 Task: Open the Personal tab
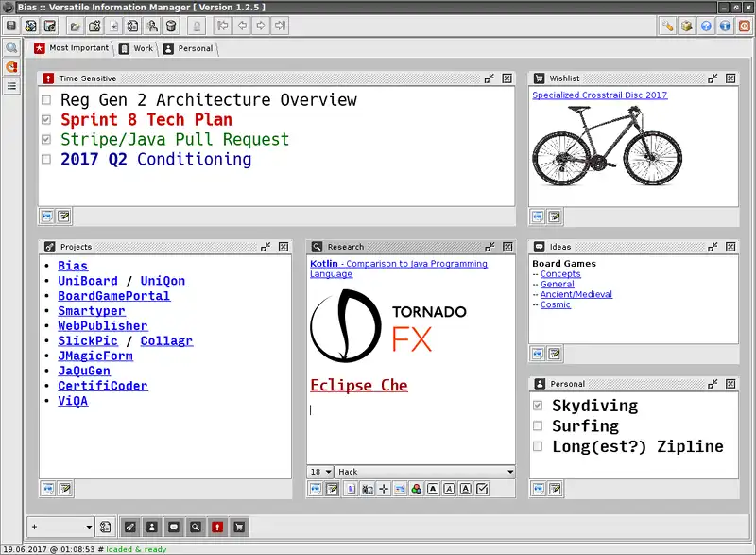188,48
